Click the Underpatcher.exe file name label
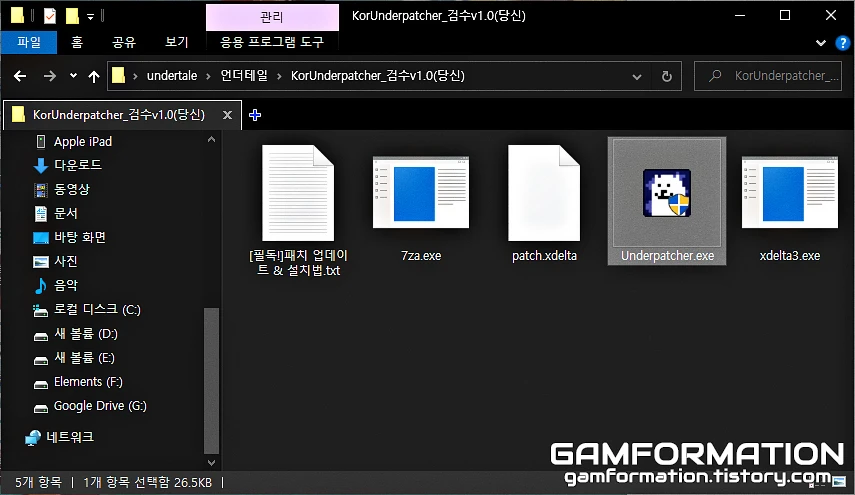The width and height of the screenshot is (855, 495). pos(667,256)
